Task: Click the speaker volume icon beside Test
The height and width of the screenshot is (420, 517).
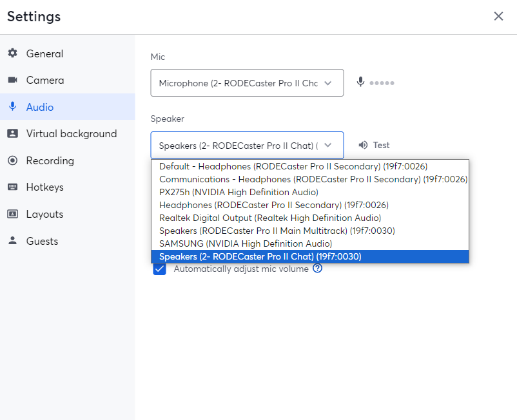Action: coord(363,145)
